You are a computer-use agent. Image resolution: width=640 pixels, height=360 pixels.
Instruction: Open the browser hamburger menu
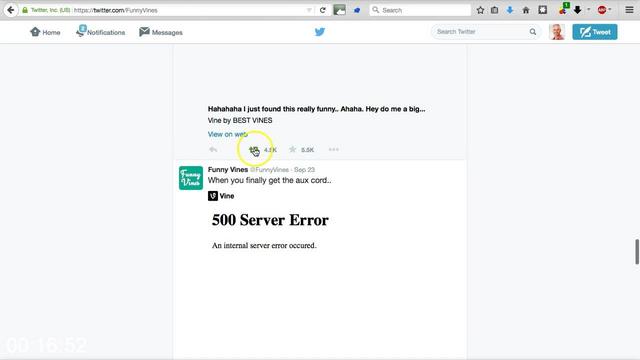coord(629,10)
